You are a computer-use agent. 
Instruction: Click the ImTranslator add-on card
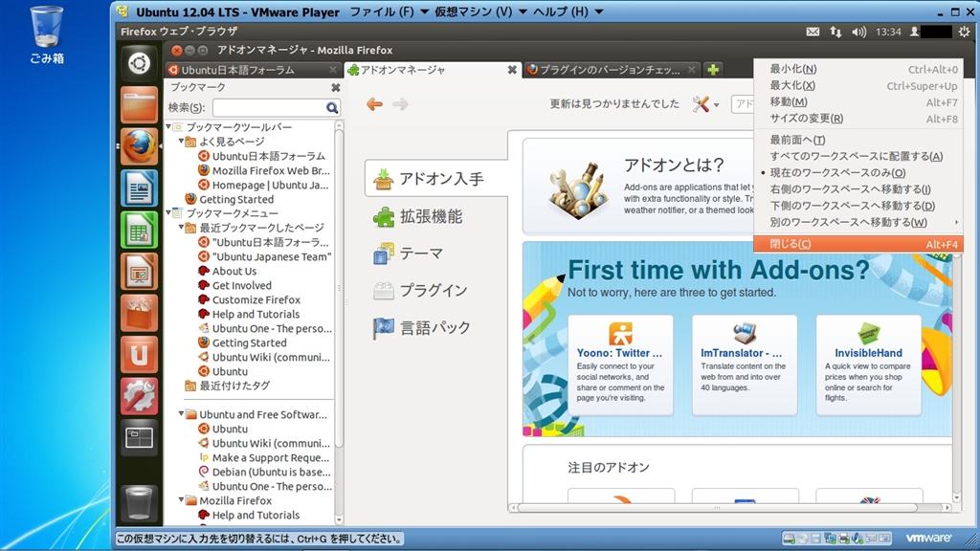pos(745,364)
